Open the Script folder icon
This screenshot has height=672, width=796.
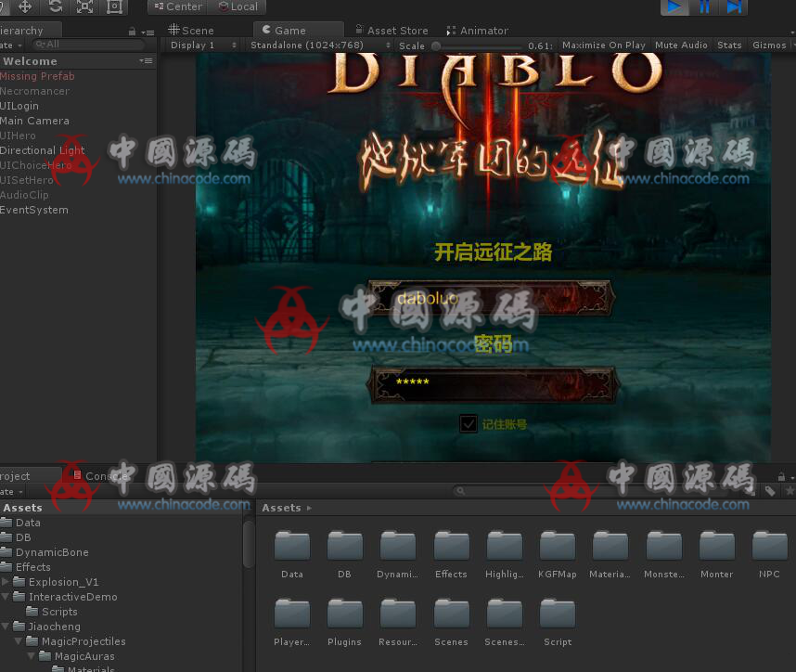coord(558,614)
